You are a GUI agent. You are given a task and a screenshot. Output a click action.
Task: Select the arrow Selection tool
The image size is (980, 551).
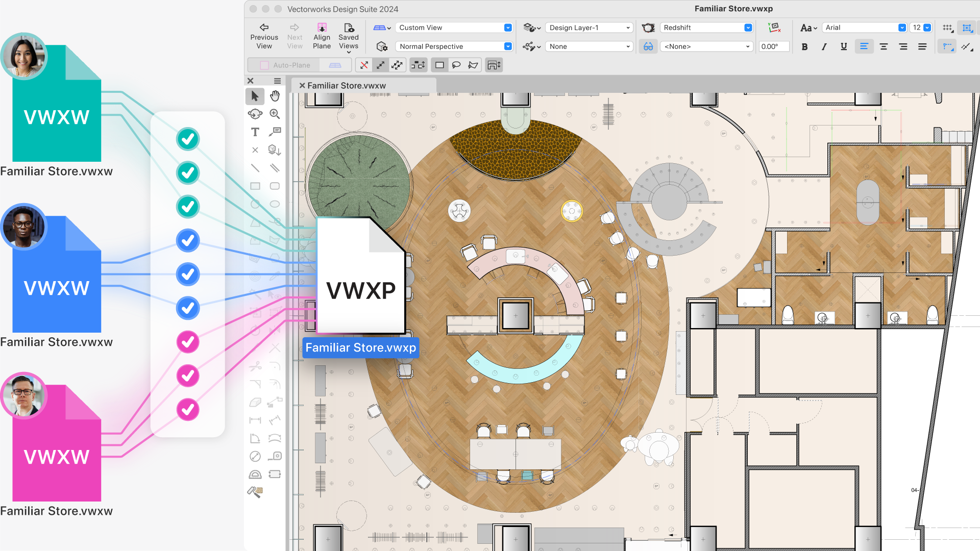[255, 96]
